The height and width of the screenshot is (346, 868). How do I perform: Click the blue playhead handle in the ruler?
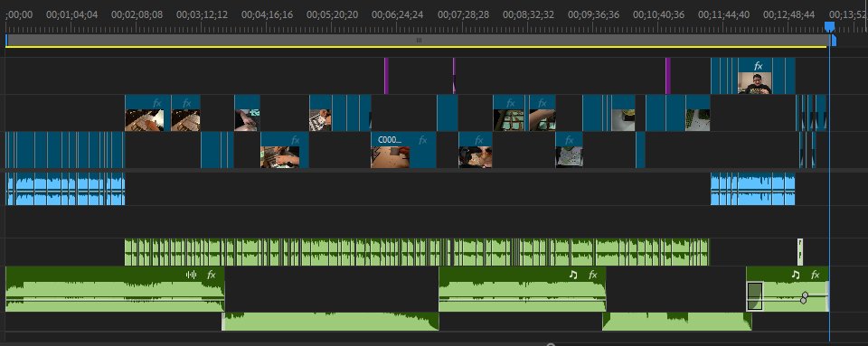(829, 26)
